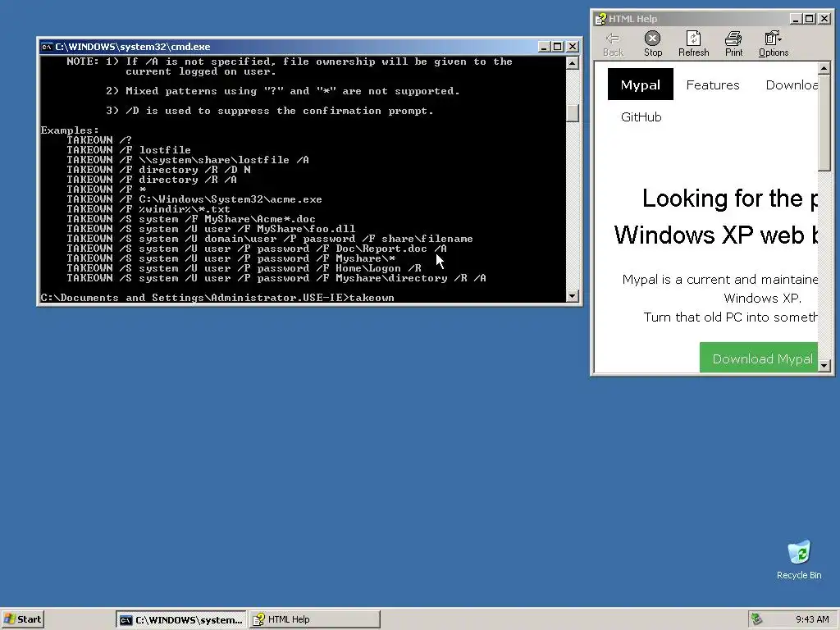Close the cmd.exe window
Image resolution: width=840 pixels, height=630 pixels.
pyautogui.click(x=572, y=47)
